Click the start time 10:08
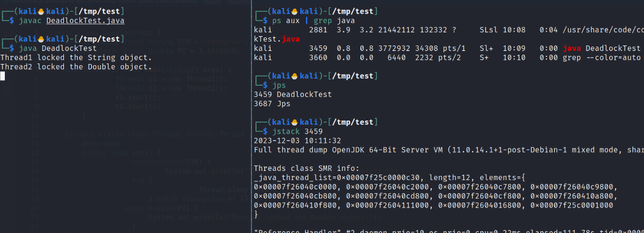Viewport: 644px width, 233px height. [514, 30]
